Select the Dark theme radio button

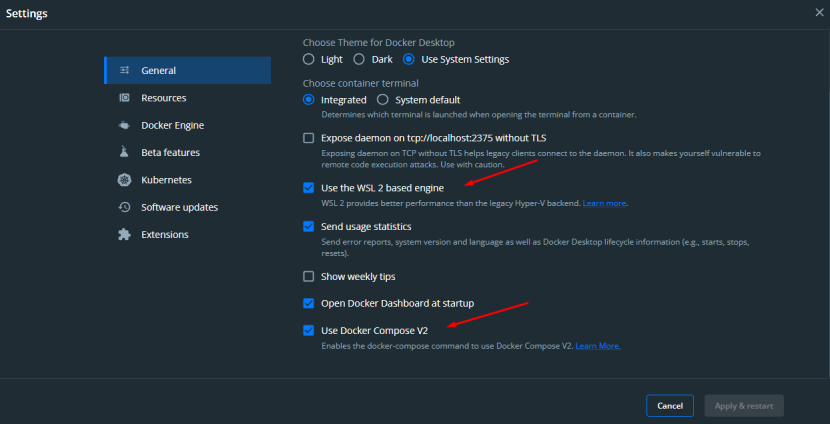(x=359, y=59)
